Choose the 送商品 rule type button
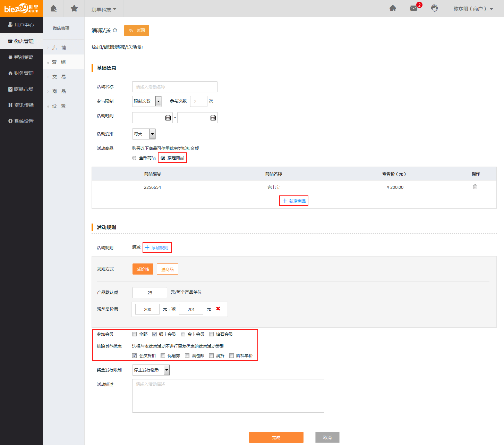 [167, 269]
